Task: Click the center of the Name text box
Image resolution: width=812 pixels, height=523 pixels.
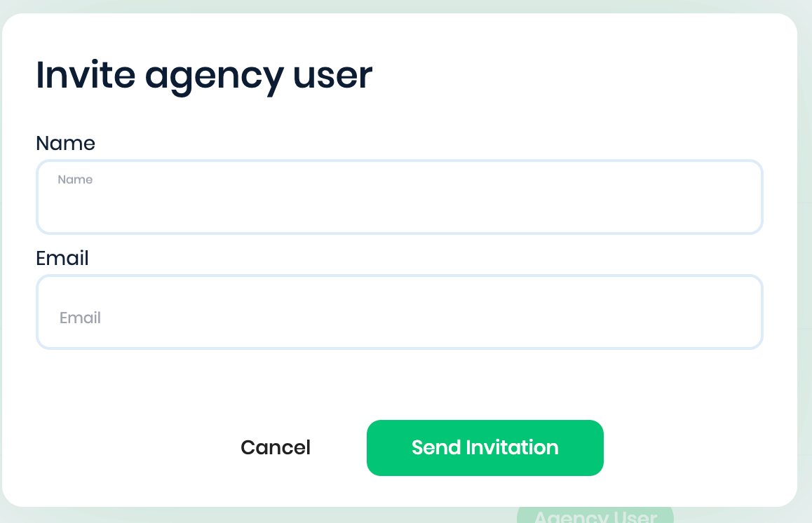Action: click(x=399, y=197)
